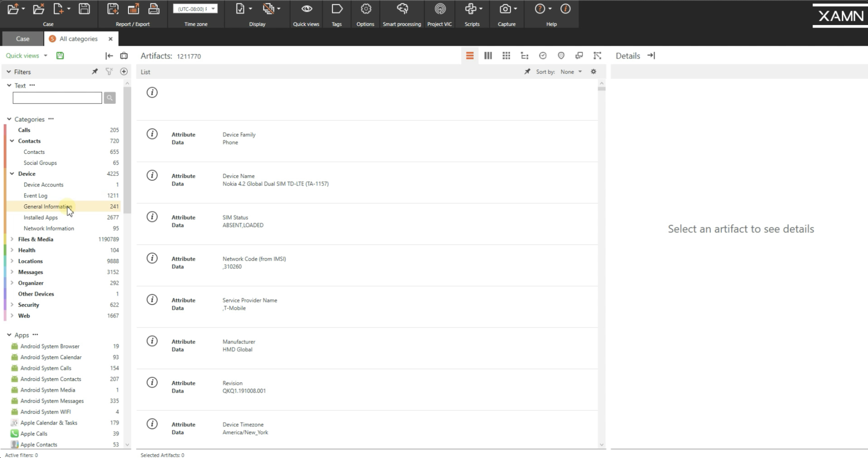Switch to the Case tab
The height and width of the screenshot is (458, 868).
(x=23, y=39)
